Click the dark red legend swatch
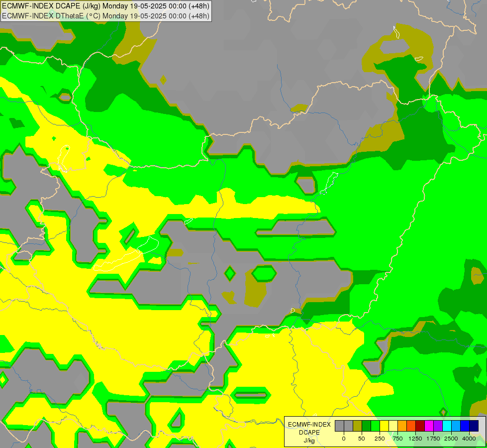The width and height of the screenshot is (487, 448). click(x=420, y=426)
